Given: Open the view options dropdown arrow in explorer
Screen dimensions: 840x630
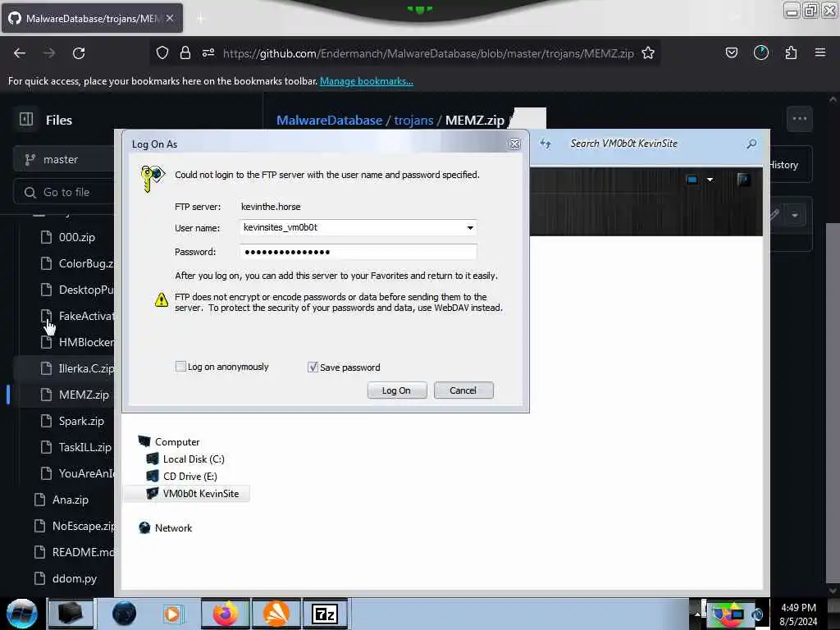Looking at the screenshot, I should pos(710,180).
